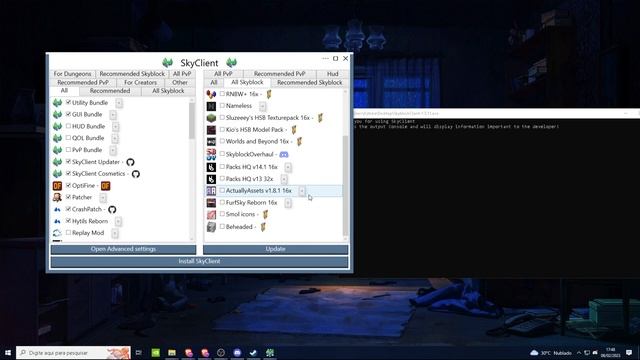The image size is (640, 360).
Task: Click forum link icon beside Kio's HSB Model Pack
Action: (x=294, y=130)
